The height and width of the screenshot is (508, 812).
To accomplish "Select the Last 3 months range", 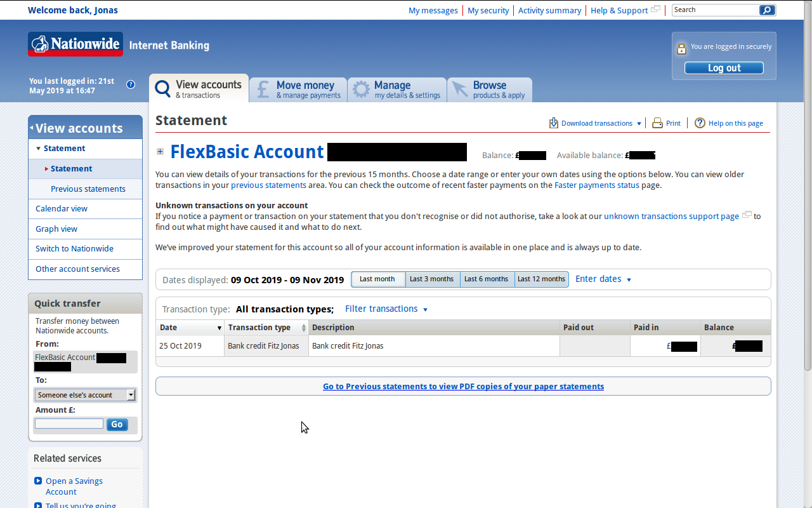I will point(432,279).
